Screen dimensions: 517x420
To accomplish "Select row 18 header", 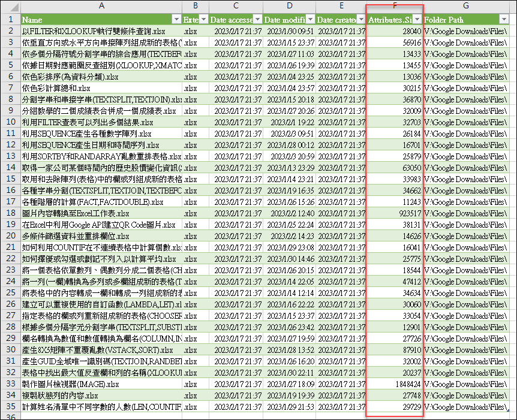I will (x=11, y=213).
